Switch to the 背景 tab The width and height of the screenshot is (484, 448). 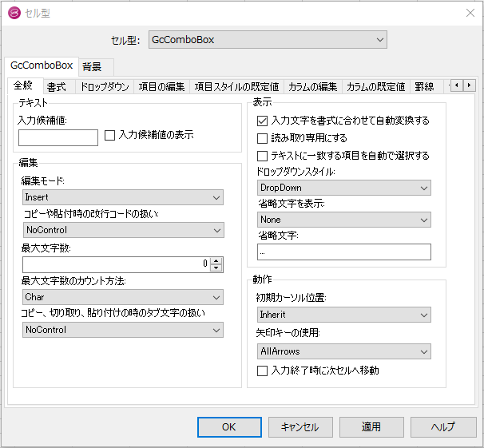96,66
